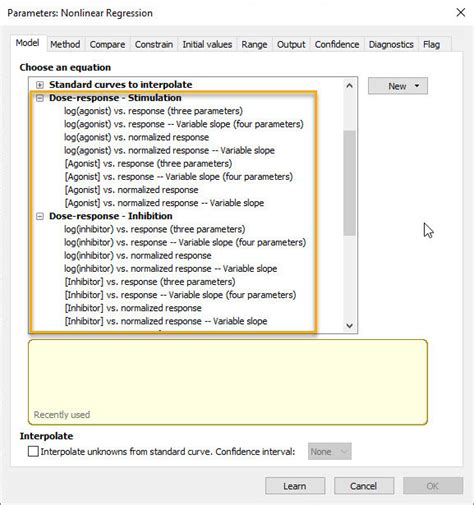Pick [Agonist] vs. normalized response
The height and width of the screenshot is (505, 474).
[131, 190]
